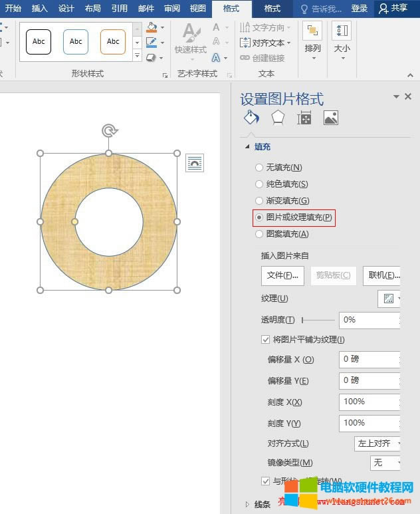Screen dimensions: 420x514
Task: Click the 偏移量 X input field
Action: coord(369,360)
